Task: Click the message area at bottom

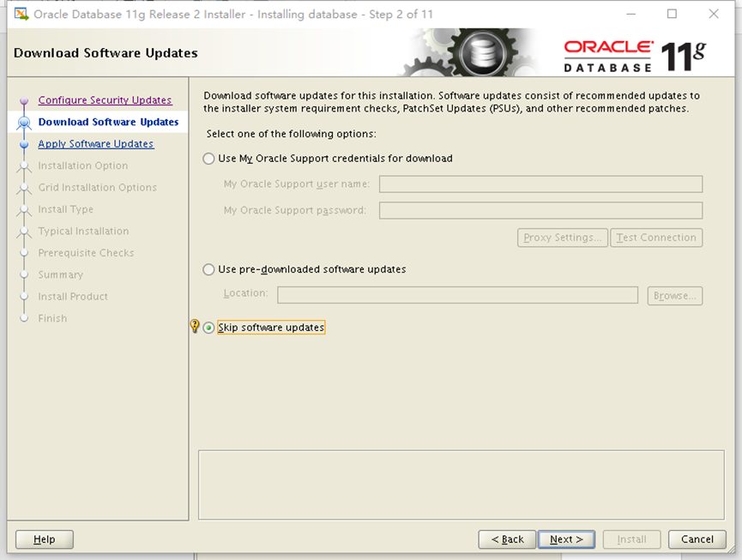Action: point(461,485)
